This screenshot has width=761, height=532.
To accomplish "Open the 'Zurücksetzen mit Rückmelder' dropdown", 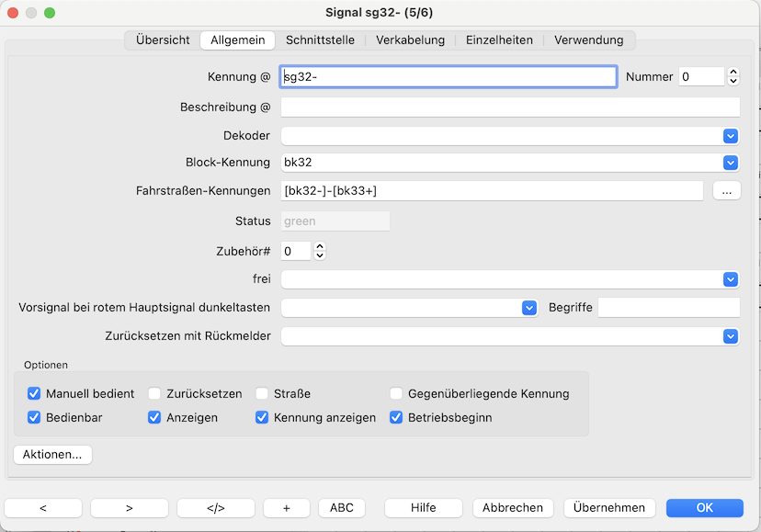I will click(731, 336).
